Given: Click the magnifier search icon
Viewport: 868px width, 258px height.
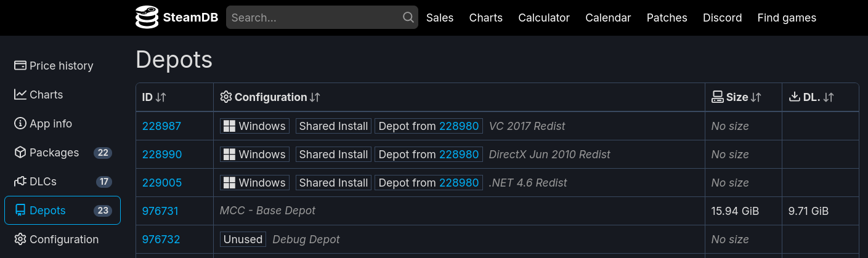Looking at the screenshot, I should point(408,17).
